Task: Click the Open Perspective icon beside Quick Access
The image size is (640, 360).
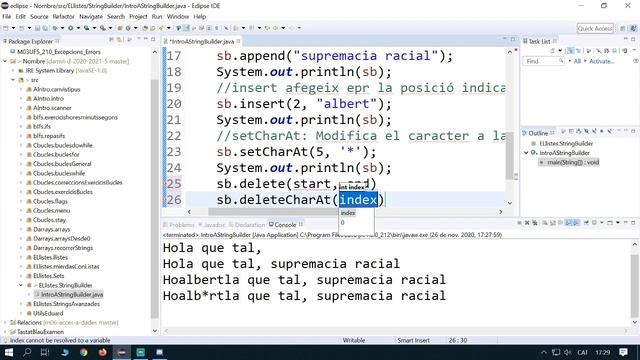Action: coord(622,28)
